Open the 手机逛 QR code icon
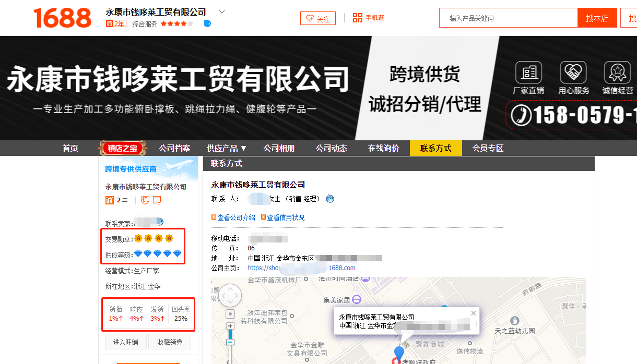Image resolution: width=637 pixels, height=364 pixels. (x=357, y=18)
